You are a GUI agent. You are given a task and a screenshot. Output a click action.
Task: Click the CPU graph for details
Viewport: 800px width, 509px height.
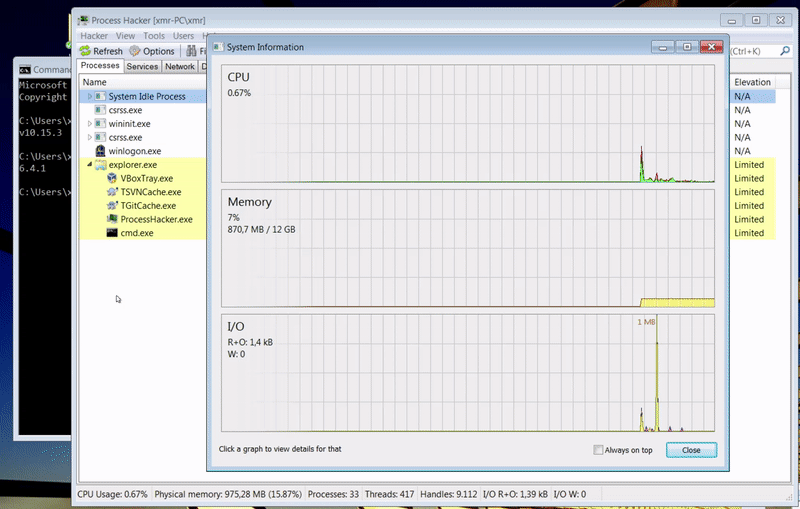click(x=468, y=123)
